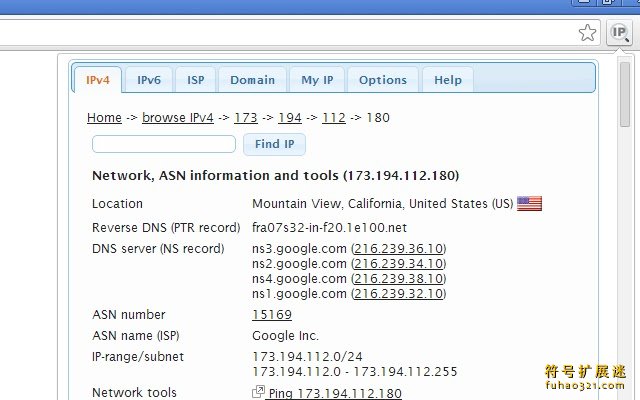Click the ns4.google.com text
Viewport: 640px width, 400px height.
click(299, 279)
